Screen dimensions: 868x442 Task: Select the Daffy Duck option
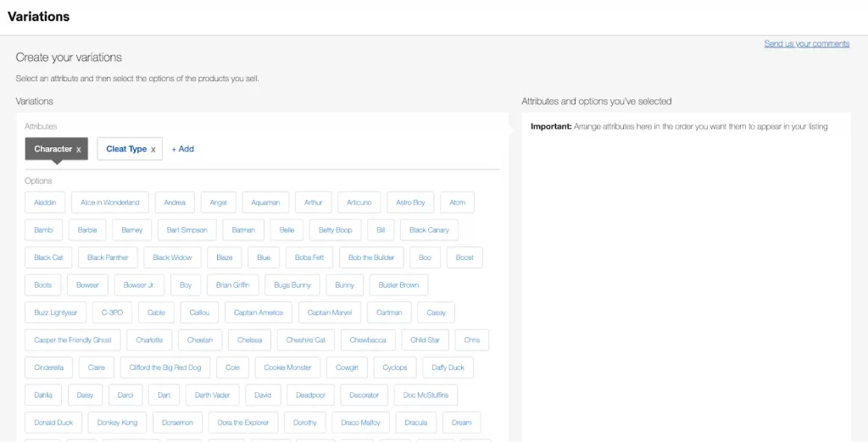[x=448, y=367]
